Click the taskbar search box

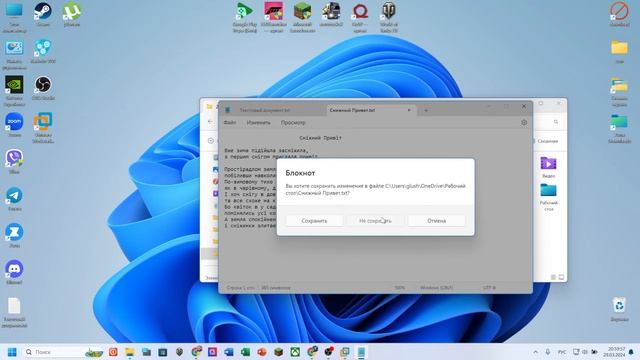click(x=63, y=352)
